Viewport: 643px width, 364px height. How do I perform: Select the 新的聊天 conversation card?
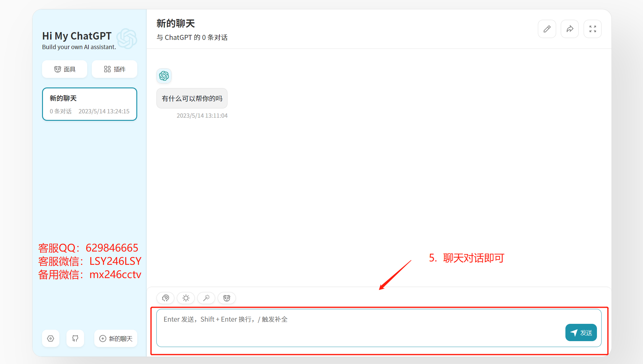click(x=90, y=104)
